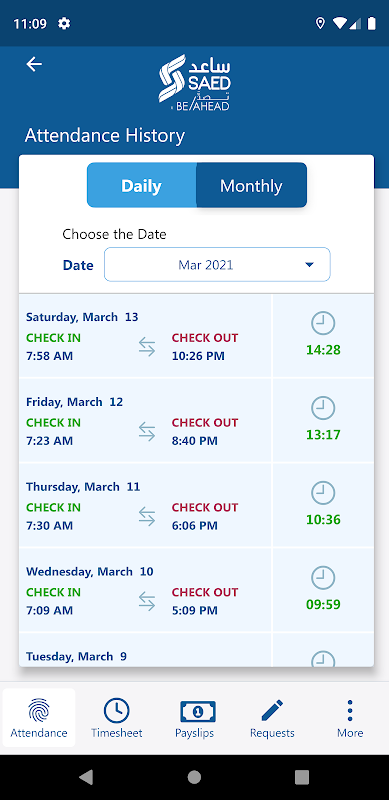This screenshot has height=800, width=389.
Task: Tap swap arrows icon for Friday, March 12
Action: [x=147, y=432]
